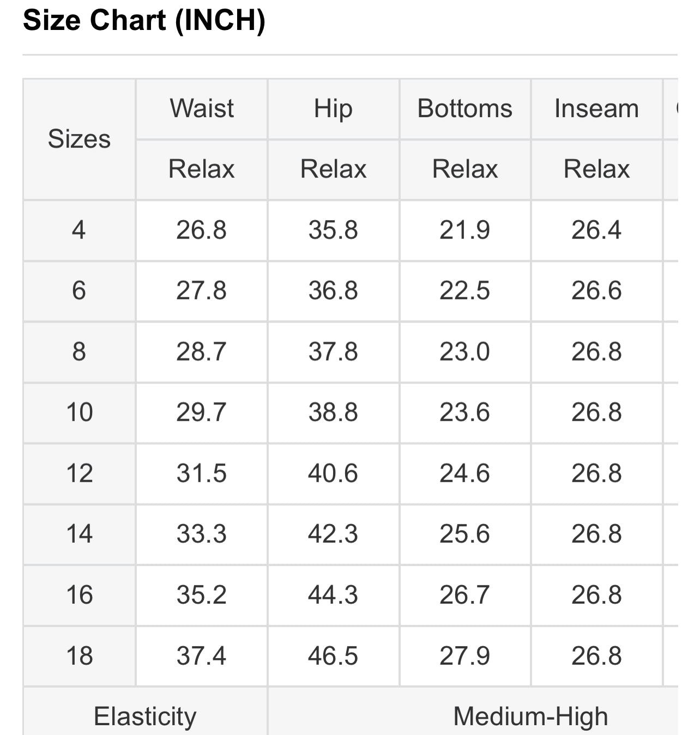This screenshot has width=700, height=735.
Task: Select inseam value 26.4 for size 4
Action: pyautogui.click(x=596, y=230)
